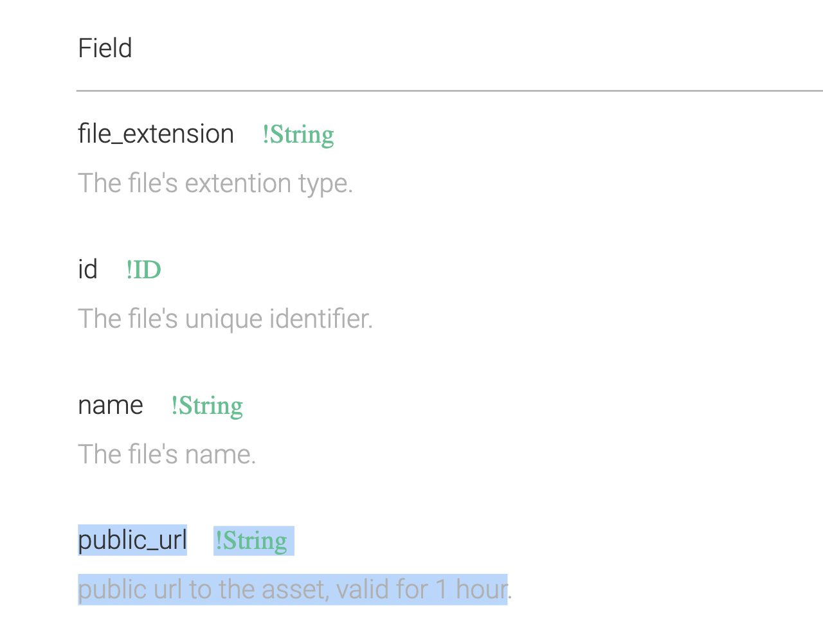823x644 pixels.
Task: Select the file_extension field name
Action: click(x=156, y=134)
